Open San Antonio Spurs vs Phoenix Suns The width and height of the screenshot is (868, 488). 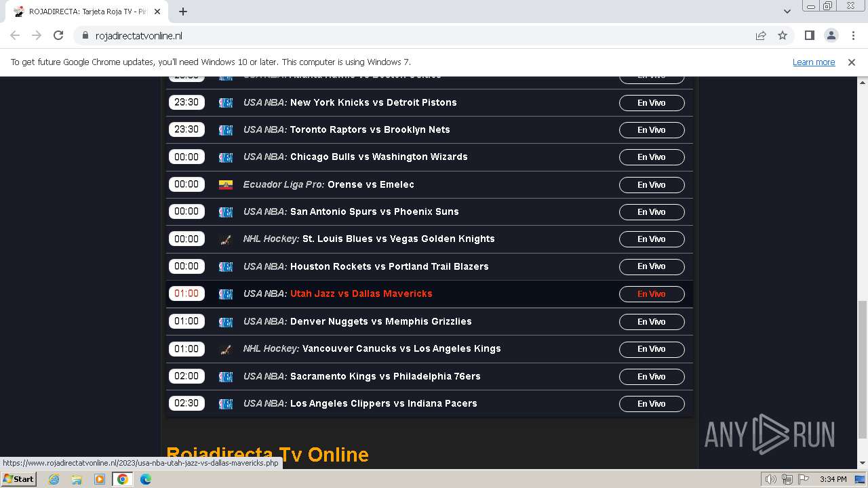click(x=374, y=211)
